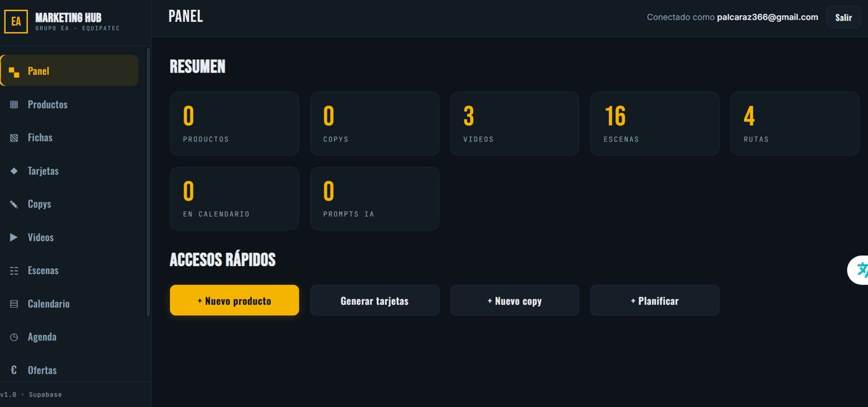Click the Panel sidebar icon
Viewport: 868px width, 407px height.
pyautogui.click(x=14, y=71)
